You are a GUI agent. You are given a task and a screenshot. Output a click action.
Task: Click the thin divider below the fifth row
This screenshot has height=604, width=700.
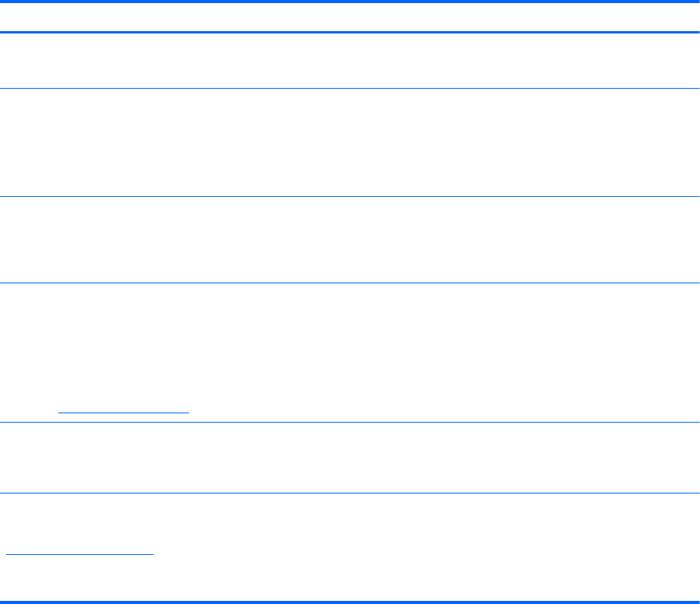tap(349, 493)
